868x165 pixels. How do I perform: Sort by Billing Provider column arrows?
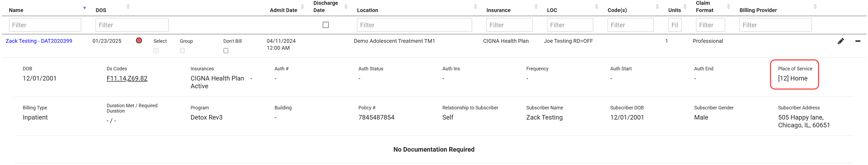[815, 7]
